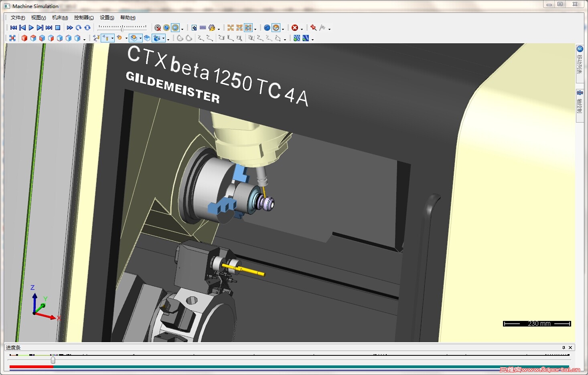This screenshot has width=588, height=375.
Task: Click the blue box focus icon
Action: [147, 38]
